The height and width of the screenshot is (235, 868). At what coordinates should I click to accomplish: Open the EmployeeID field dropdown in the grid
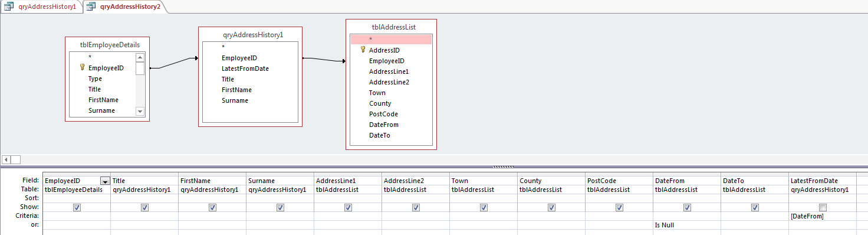[x=105, y=181]
